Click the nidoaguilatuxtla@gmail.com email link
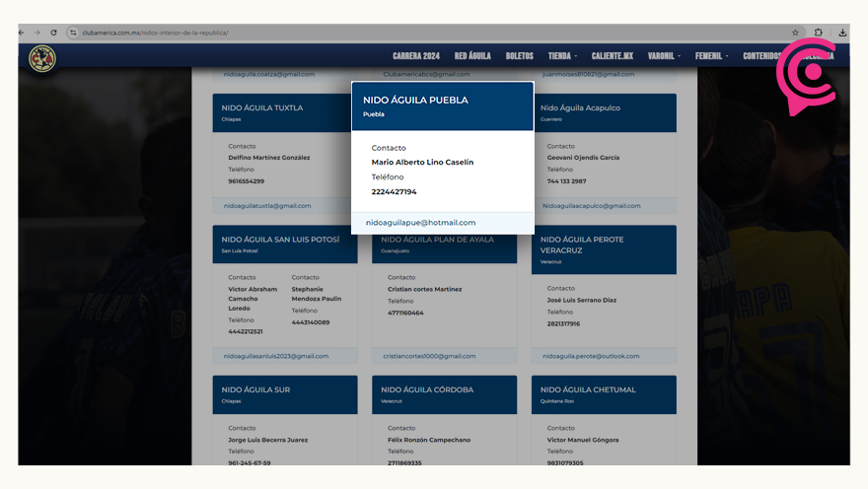 pos(267,206)
